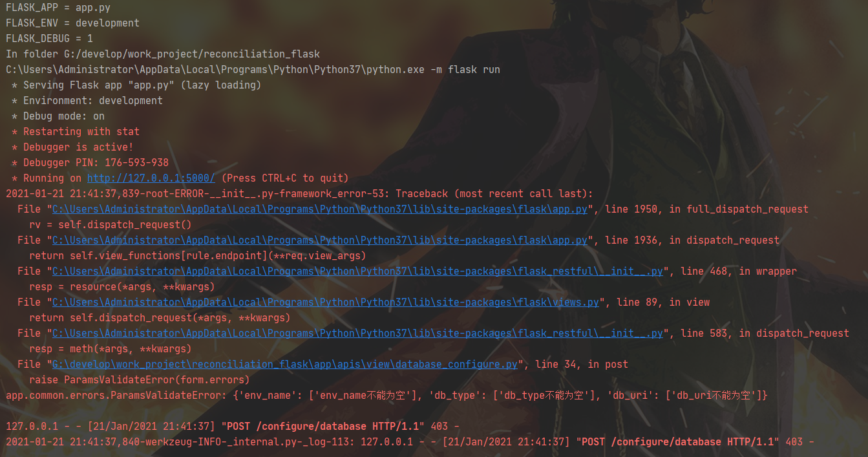Click the werkzeug-INFO log line
Image resolution: width=868 pixels, height=457 pixels.
(410, 442)
